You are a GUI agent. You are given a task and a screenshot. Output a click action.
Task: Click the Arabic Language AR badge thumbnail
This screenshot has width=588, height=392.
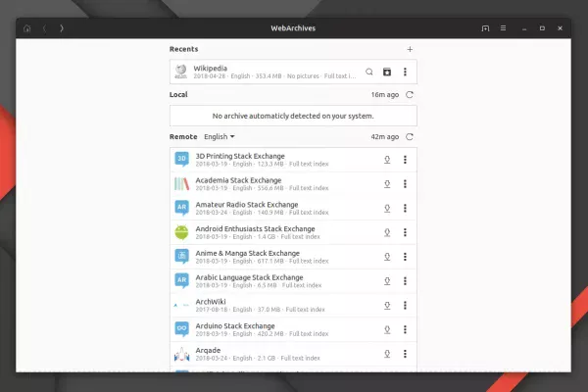point(181,280)
